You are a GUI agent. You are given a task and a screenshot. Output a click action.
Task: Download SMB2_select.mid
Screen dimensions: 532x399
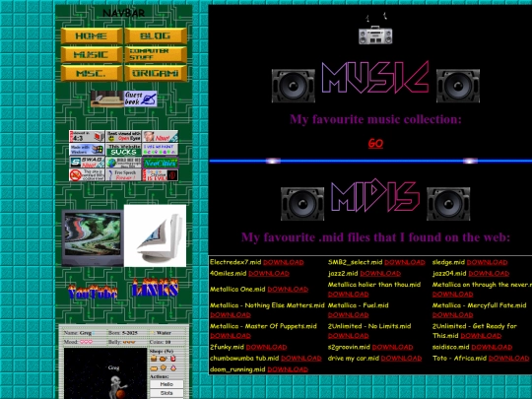pos(405,262)
